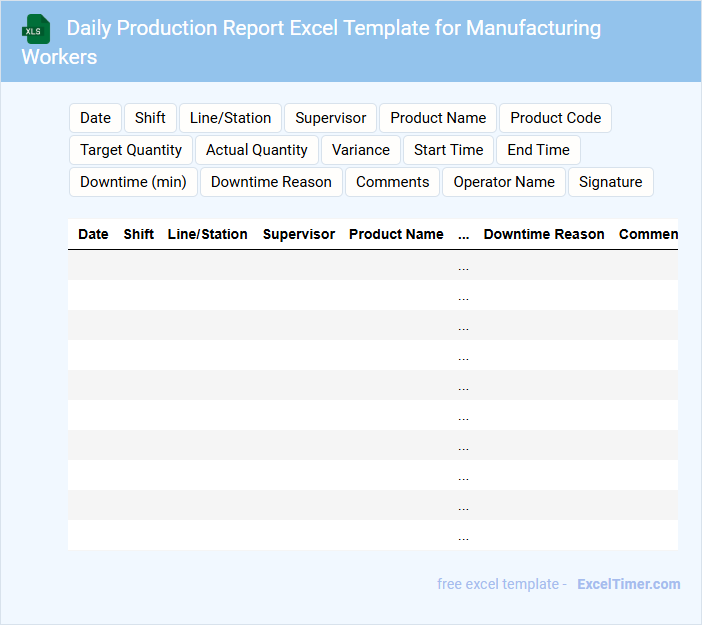The image size is (702, 625).
Task: Select the Signature field tag
Action: click(610, 182)
